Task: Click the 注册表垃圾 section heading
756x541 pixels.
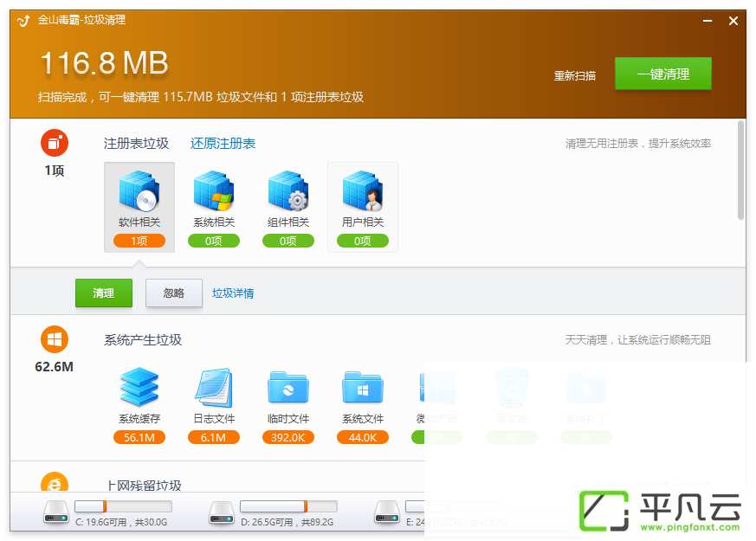Action: [x=136, y=143]
